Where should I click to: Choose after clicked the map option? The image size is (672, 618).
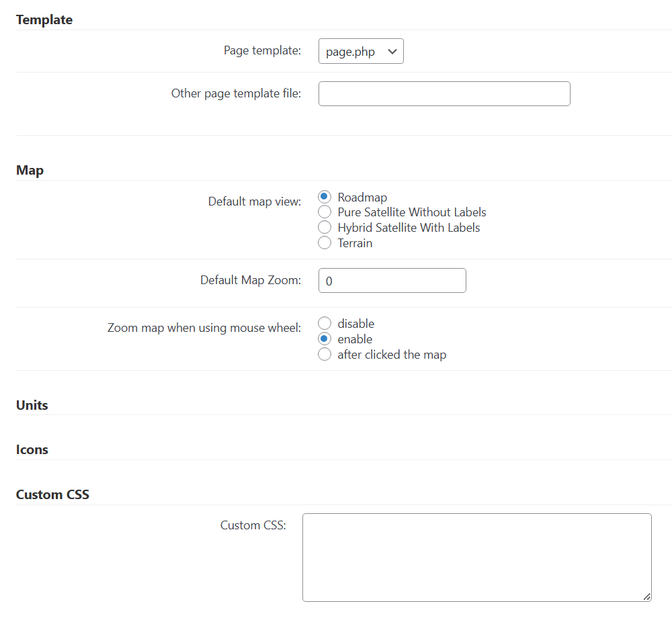pos(325,354)
